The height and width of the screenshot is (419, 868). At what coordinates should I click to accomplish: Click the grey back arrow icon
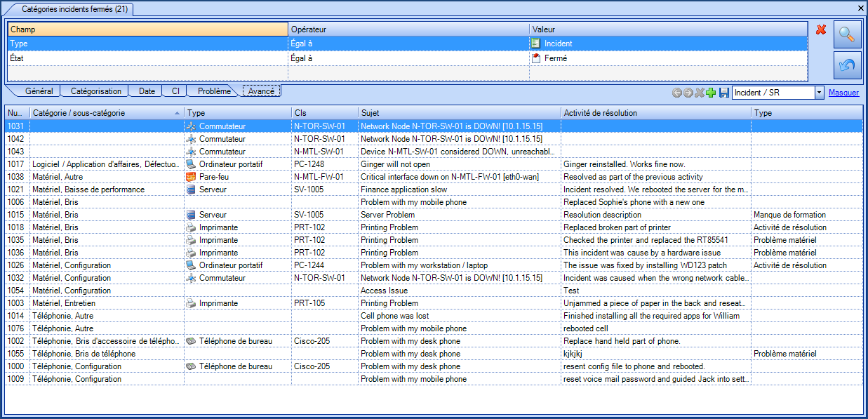tap(677, 93)
